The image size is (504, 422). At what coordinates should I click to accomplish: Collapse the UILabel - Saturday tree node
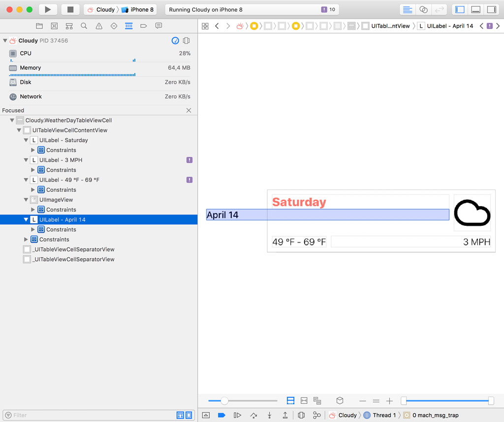(26, 140)
